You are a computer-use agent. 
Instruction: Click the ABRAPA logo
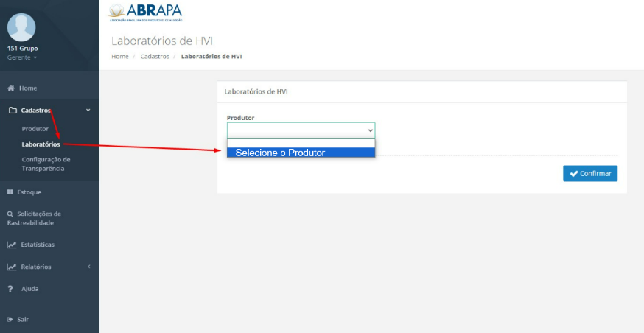click(145, 12)
